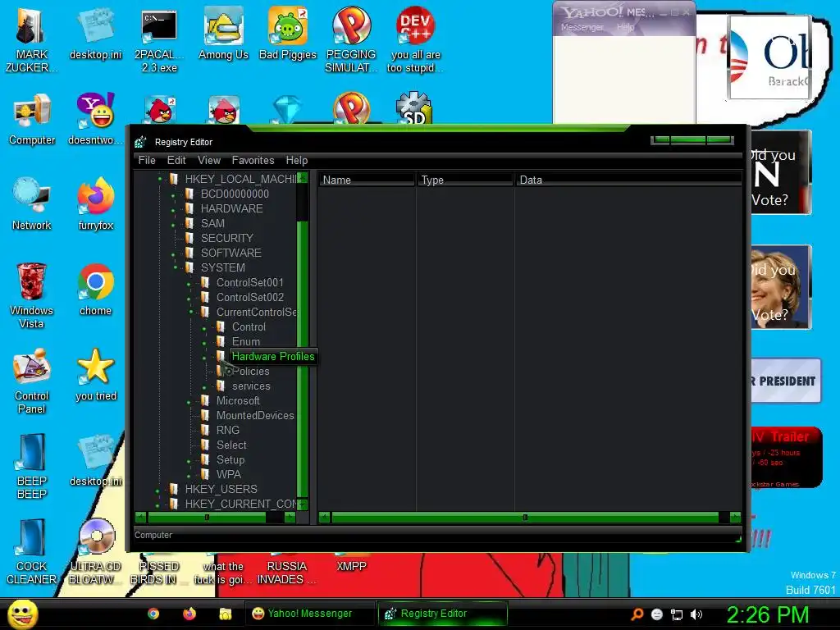Open the MARK ZUCKER... desktop icon
The height and width of the screenshot is (630, 840).
click(31, 40)
